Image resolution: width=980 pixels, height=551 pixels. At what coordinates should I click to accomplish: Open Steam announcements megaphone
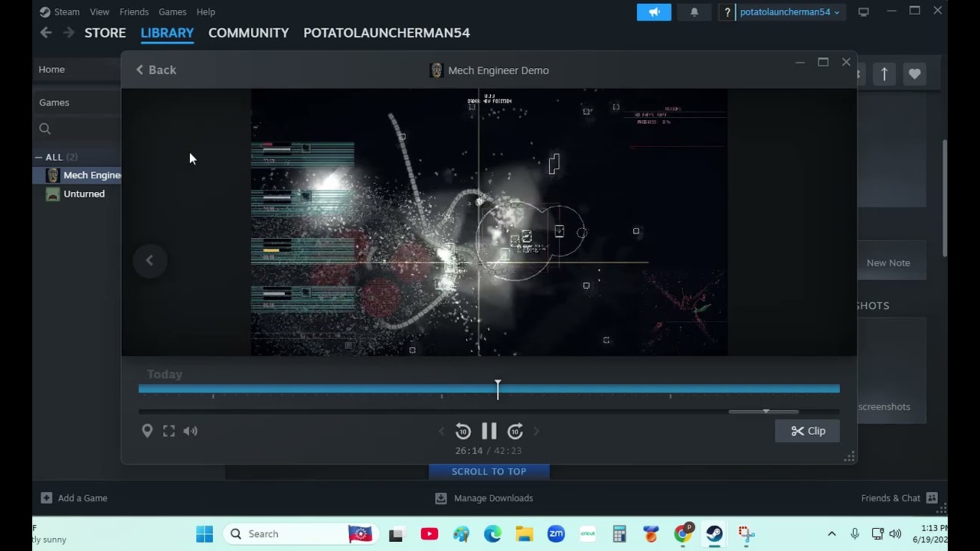(x=654, y=12)
